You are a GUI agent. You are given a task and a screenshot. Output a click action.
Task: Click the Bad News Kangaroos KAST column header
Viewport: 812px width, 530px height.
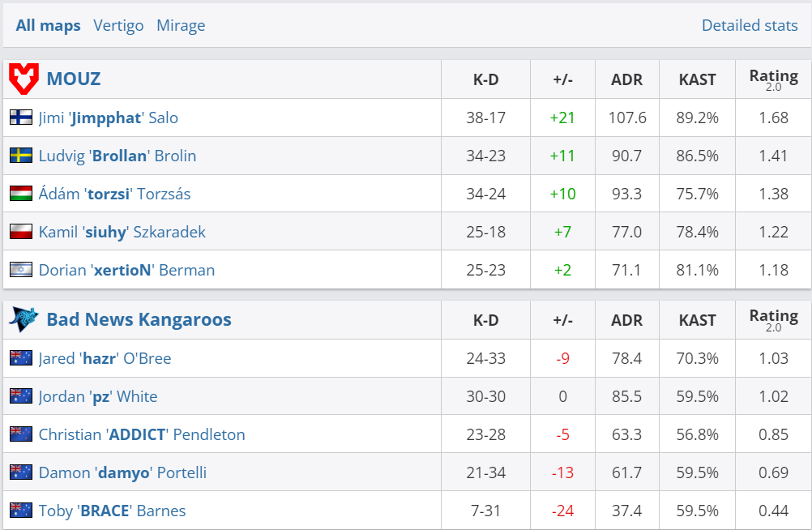click(x=697, y=320)
